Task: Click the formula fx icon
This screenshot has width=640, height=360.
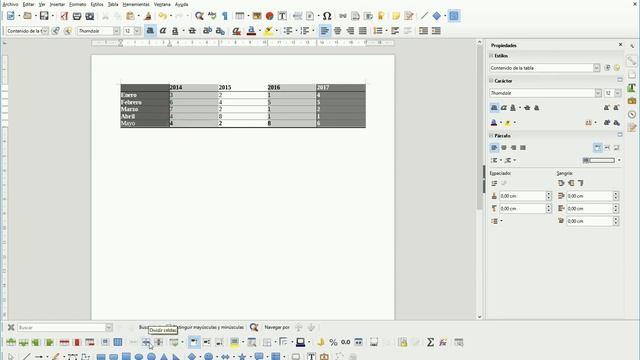Action: pyautogui.click(x=443, y=342)
